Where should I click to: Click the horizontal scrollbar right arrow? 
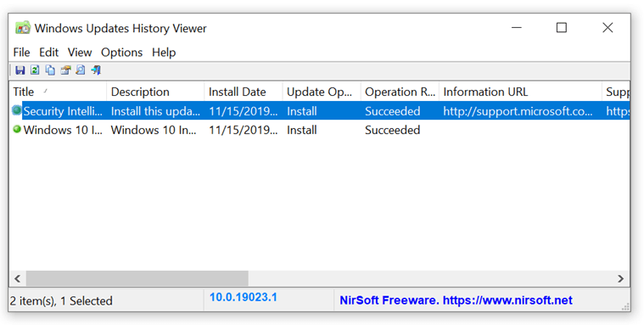(x=621, y=278)
